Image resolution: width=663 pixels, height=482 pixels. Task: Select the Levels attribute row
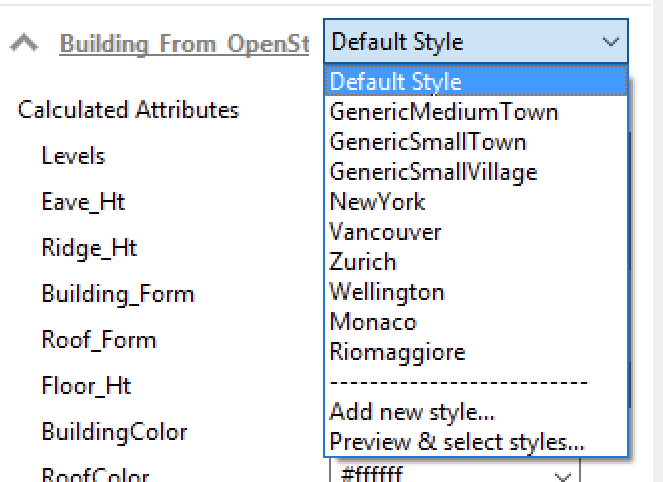[x=73, y=156]
